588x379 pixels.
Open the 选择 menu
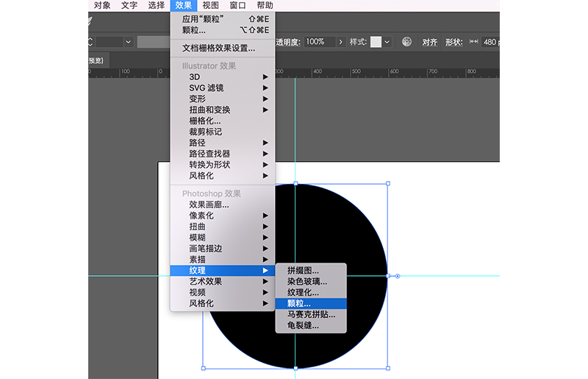pyautogui.click(x=156, y=5)
